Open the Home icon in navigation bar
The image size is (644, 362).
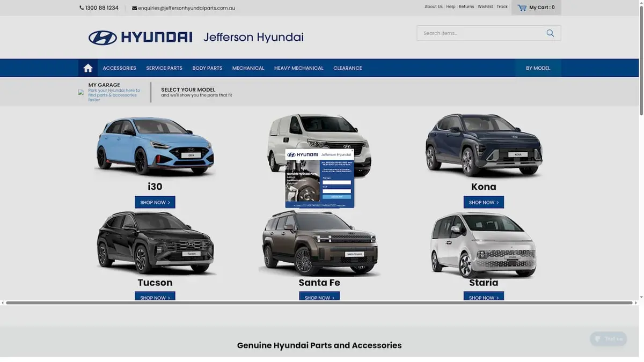coord(88,68)
